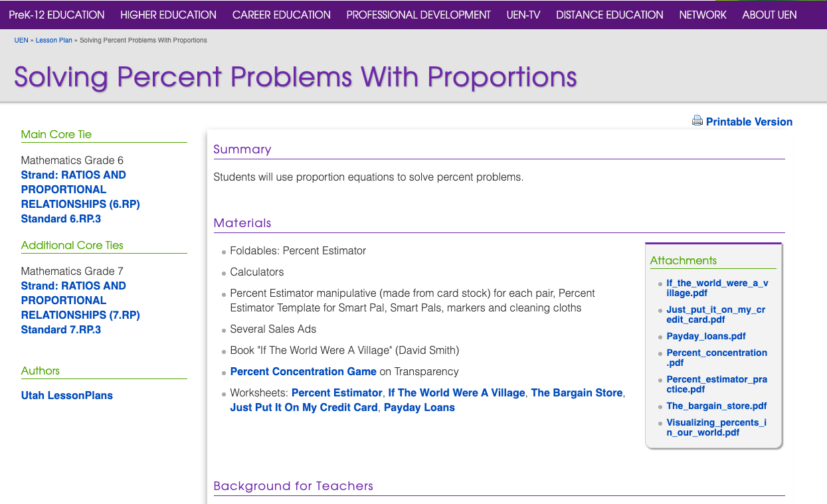Select ABOUT UEN in the top bar

769,15
